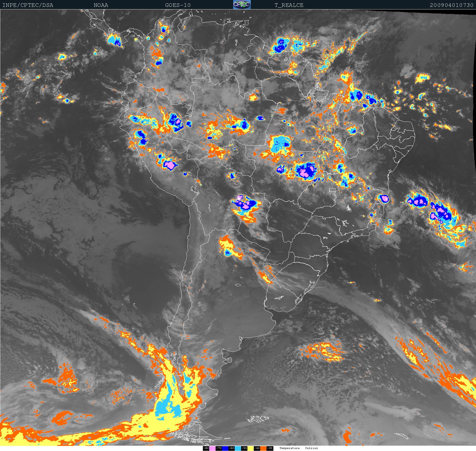
Task: Click the -60 legend value box
Action: [231, 448]
